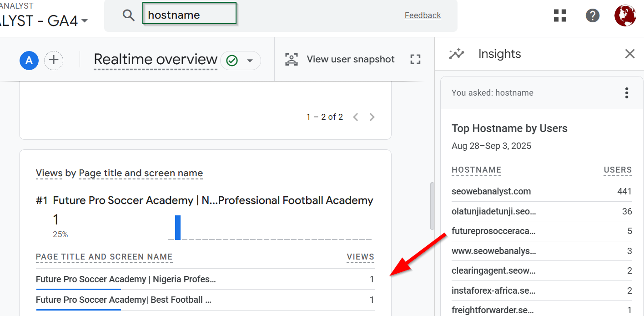Open the three-dot menu on hostname insight
Viewport: 644px width, 316px height.
(627, 93)
